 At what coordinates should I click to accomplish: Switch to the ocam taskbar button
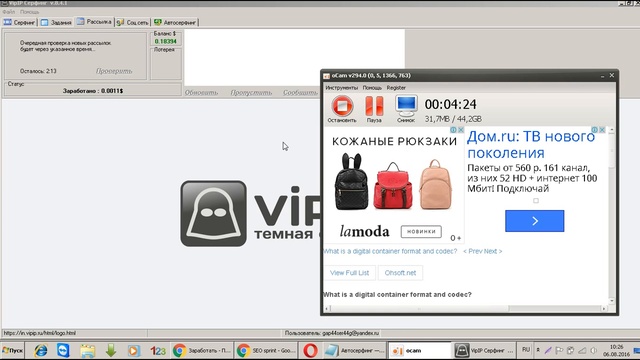[420, 351]
